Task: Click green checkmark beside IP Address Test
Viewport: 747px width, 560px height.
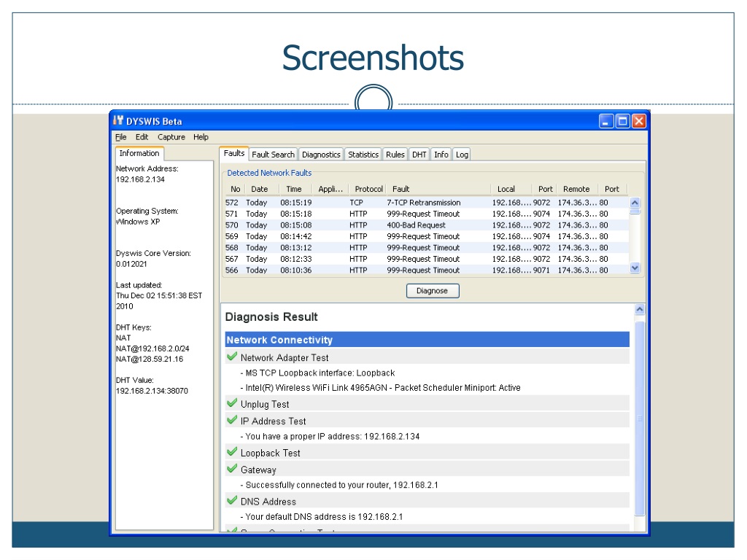Action: (232, 420)
